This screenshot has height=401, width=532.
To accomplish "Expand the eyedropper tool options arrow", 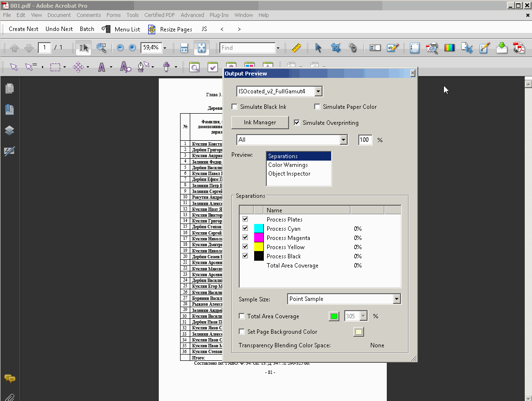I will click(176, 67).
